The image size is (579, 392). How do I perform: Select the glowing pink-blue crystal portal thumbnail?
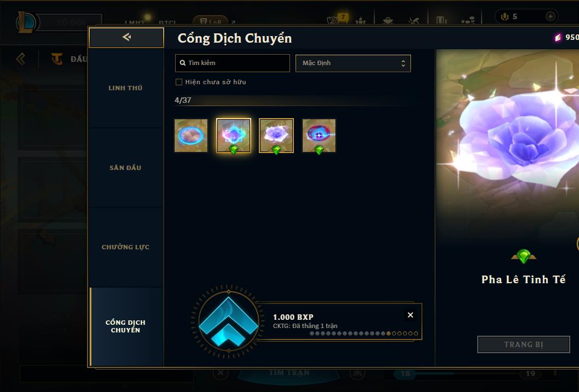tap(233, 136)
